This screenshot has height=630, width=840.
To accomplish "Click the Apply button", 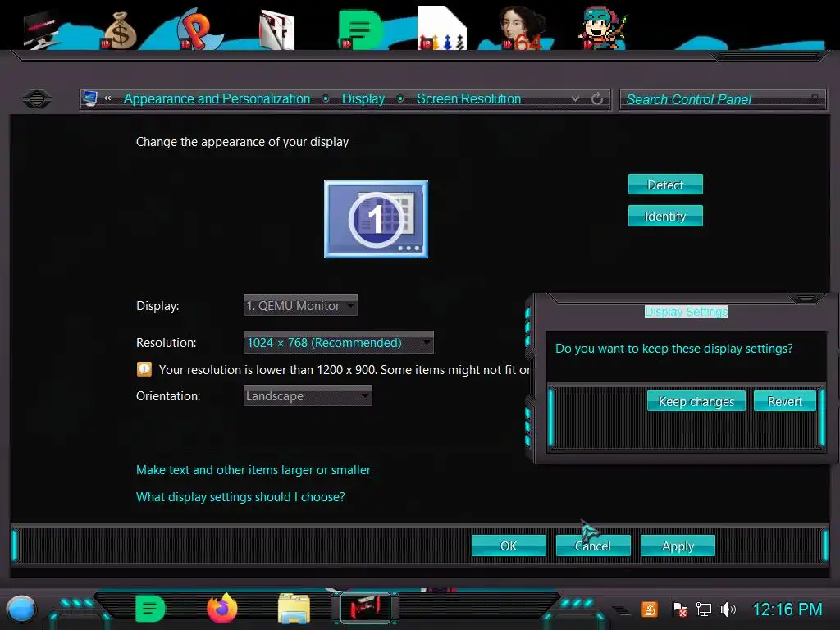I will click(678, 546).
